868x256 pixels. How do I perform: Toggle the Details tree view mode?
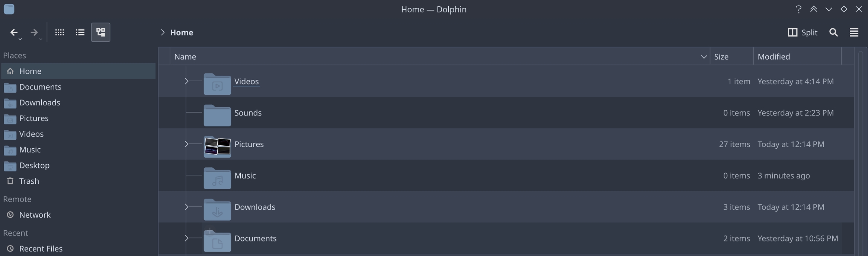click(x=100, y=32)
